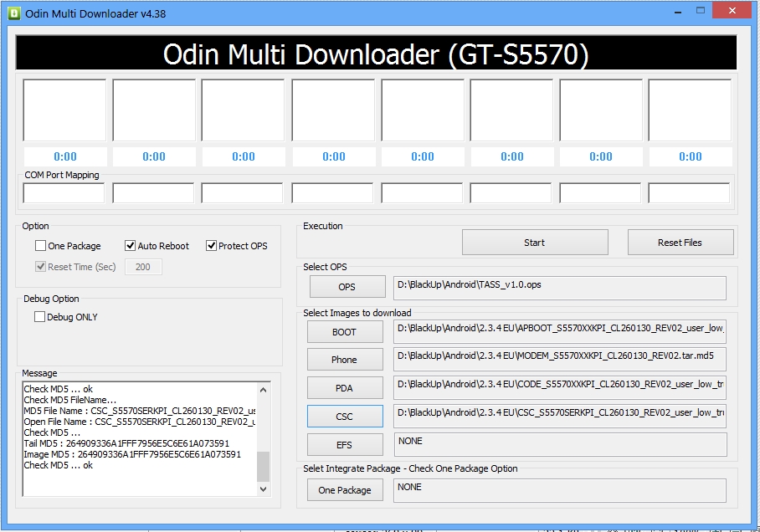Viewport: 760px width, 532px height.
Task: Click the message log scrollbar up arrow
Action: pyautogui.click(x=263, y=390)
